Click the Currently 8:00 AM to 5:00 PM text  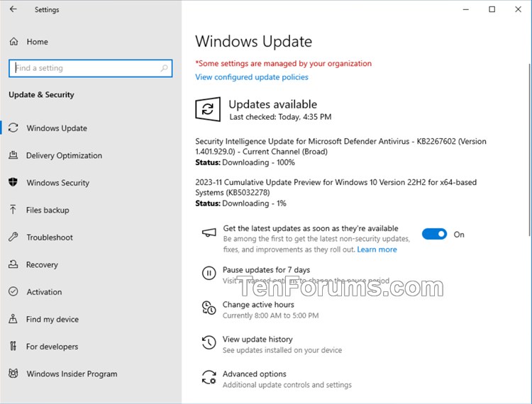pyautogui.click(x=270, y=315)
